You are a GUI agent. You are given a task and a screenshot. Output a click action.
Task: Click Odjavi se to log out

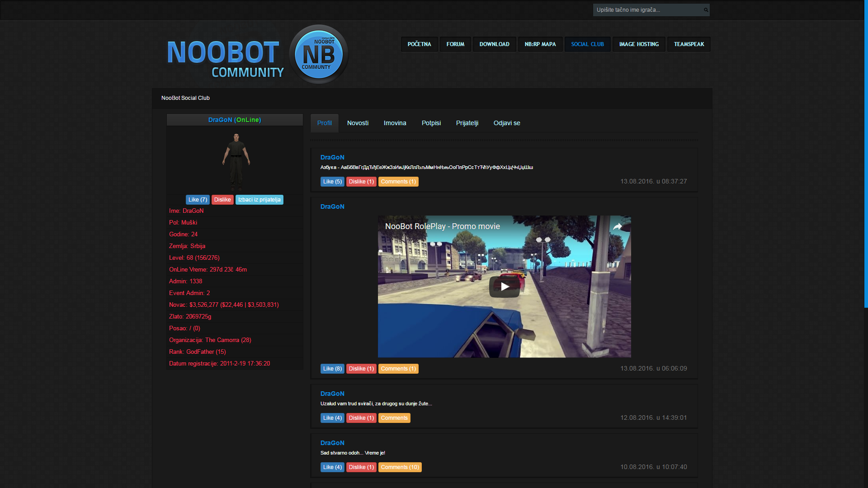point(506,123)
